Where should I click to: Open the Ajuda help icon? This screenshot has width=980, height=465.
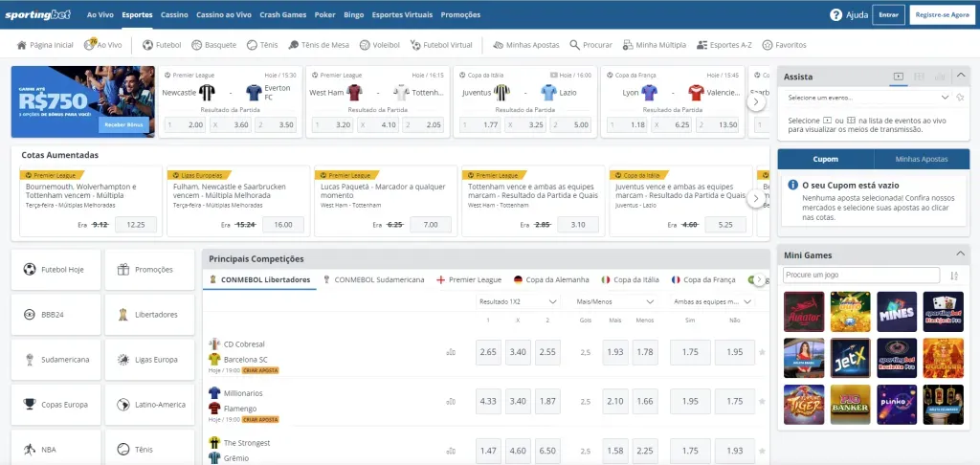point(836,15)
